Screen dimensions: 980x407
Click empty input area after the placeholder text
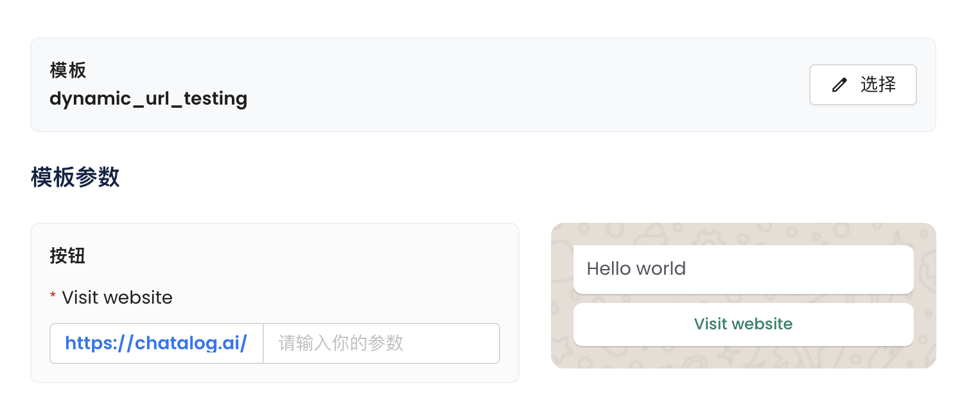click(456, 343)
